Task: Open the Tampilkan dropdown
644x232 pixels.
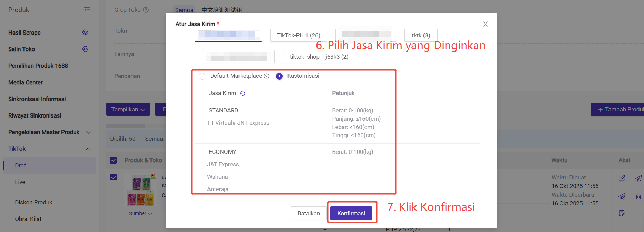Action: [x=128, y=109]
